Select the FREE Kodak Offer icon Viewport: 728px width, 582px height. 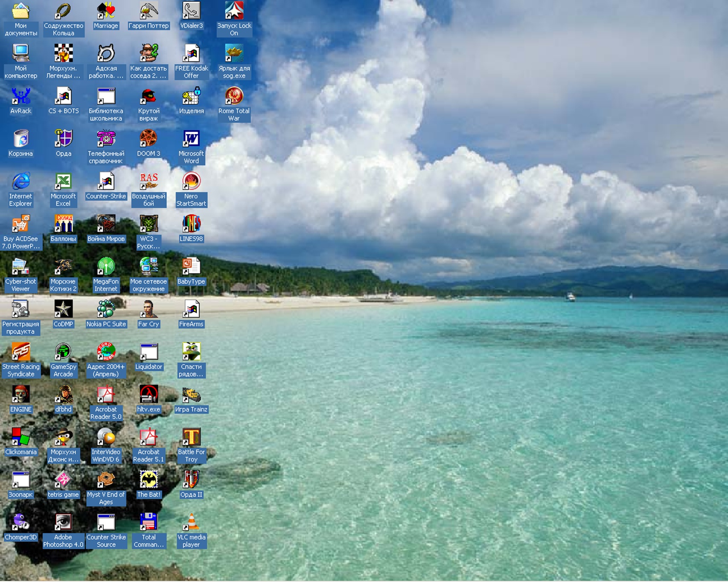point(191,53)
